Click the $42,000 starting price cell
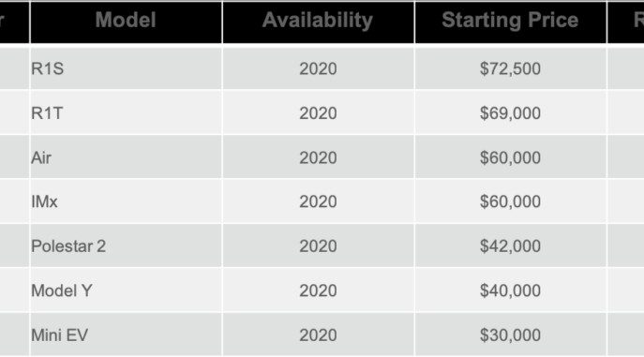 click(511, 245)
